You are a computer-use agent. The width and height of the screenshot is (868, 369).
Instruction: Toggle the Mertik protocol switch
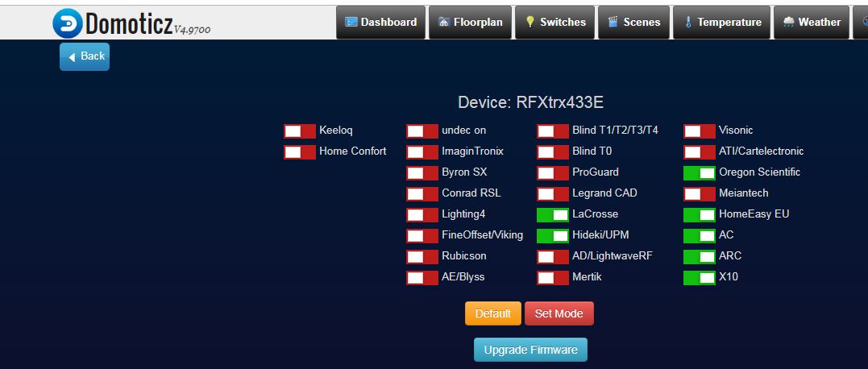coord(553,278)
